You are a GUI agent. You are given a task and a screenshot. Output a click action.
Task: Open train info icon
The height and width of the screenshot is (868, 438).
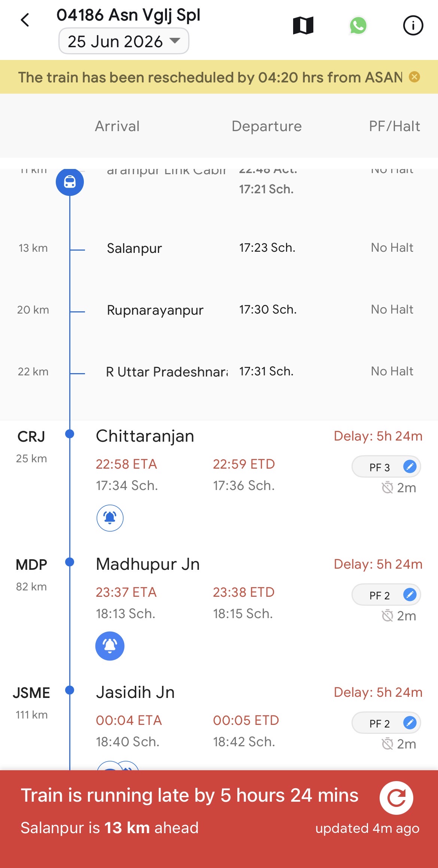[413, 25]
